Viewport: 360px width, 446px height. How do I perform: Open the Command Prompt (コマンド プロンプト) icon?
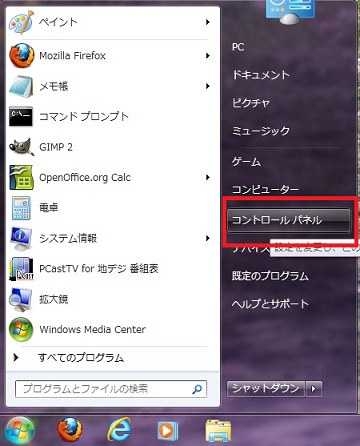(x=21, y=117)
